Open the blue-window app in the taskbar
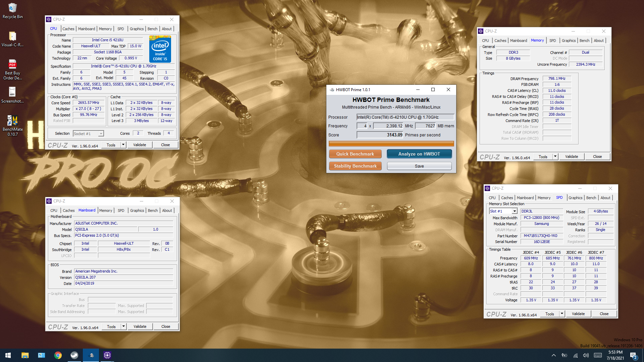 click(x=42, y=355)
